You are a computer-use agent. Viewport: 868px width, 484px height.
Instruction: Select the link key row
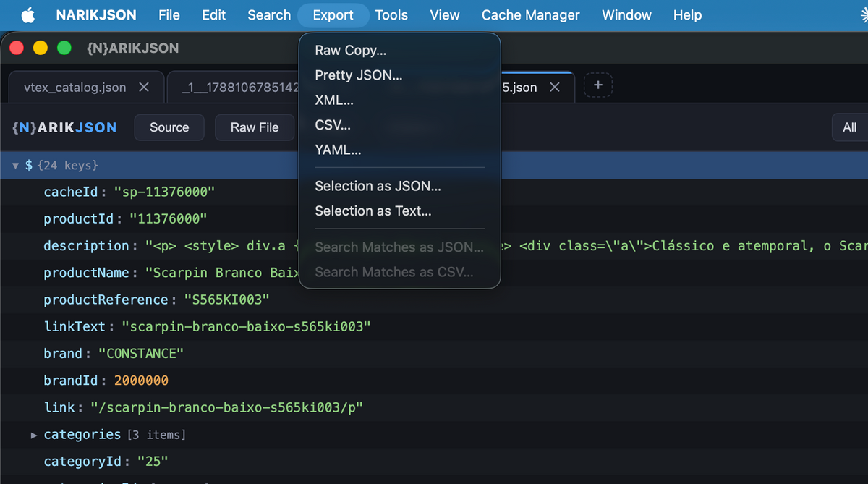point(434,408)
